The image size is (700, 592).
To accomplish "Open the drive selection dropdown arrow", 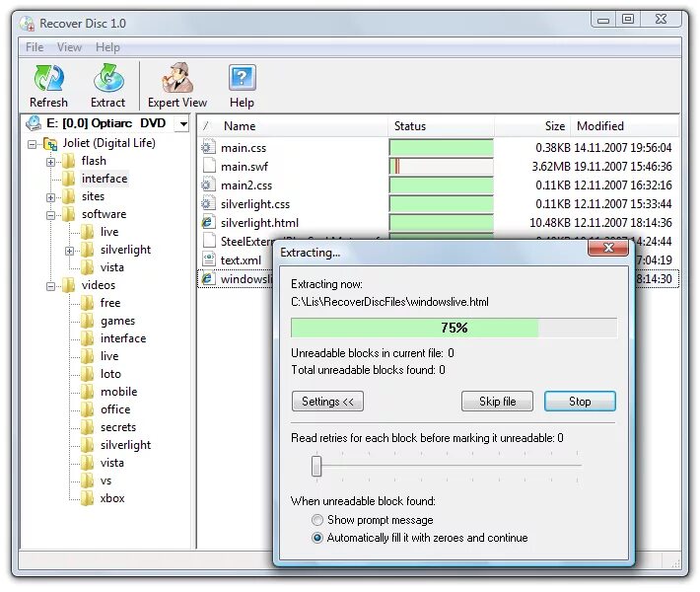I will (183, 124).
